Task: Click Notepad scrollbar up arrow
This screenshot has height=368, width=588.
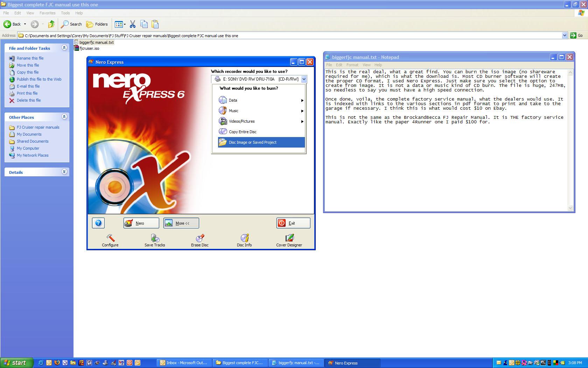Action: 570,72
